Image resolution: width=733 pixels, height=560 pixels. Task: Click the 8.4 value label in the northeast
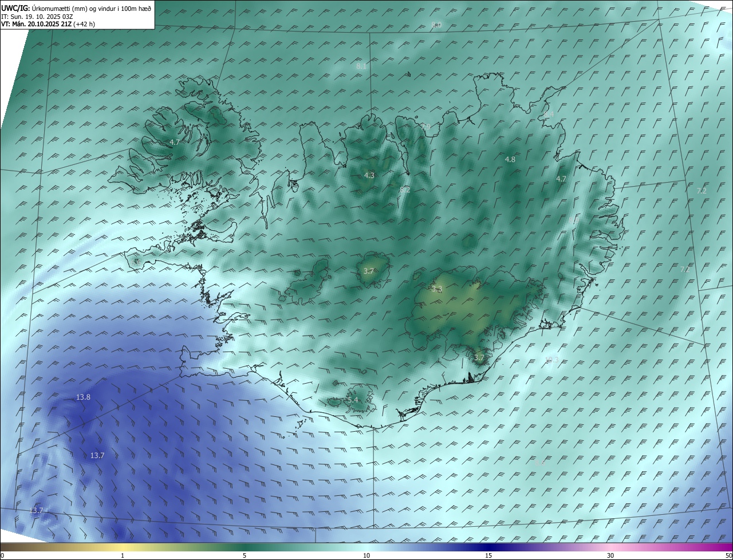(x=549, y=115)
